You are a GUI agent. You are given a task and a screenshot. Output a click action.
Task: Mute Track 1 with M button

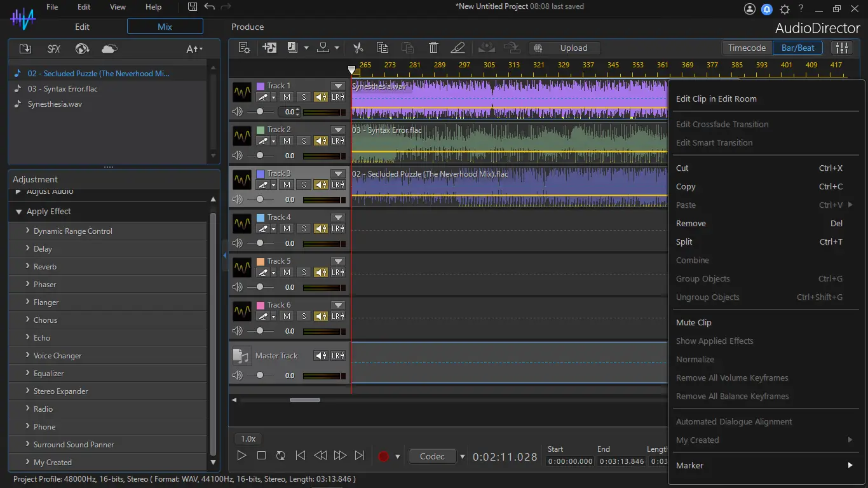[x=287, y=97]
